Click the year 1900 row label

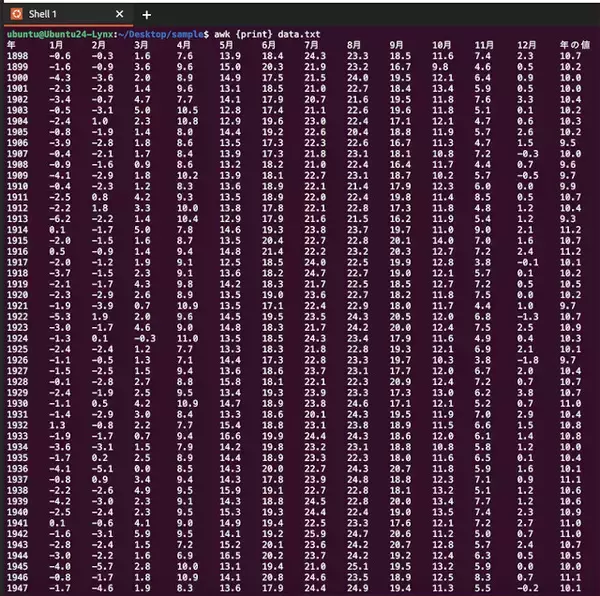tap(18, 78)
